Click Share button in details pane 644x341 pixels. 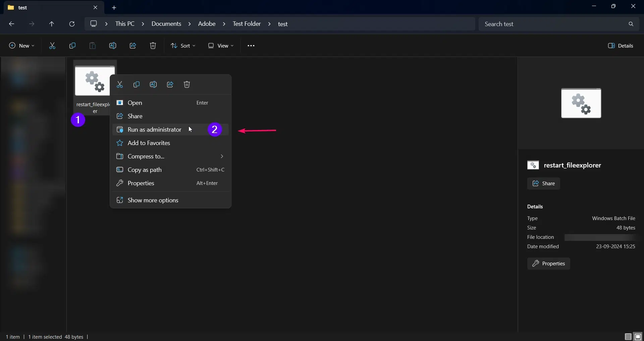point(544,184)
